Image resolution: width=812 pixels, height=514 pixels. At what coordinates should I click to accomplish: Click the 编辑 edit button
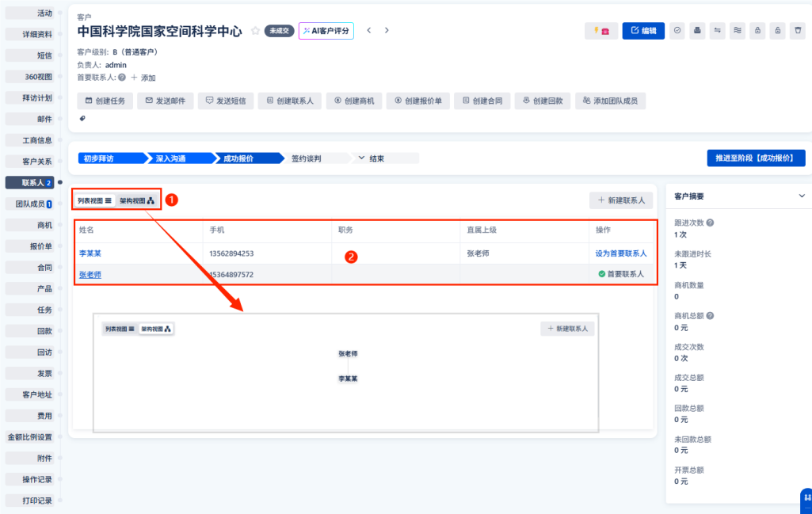pos(643,31)
